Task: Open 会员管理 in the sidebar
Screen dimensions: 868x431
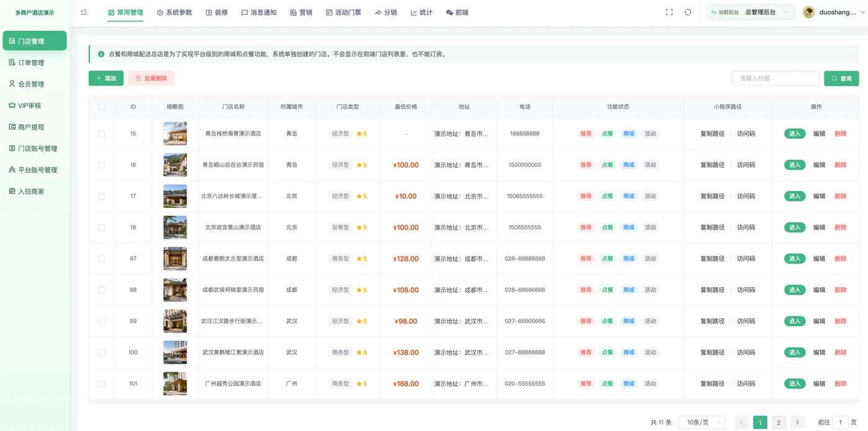Action: [x=35, y=84]
